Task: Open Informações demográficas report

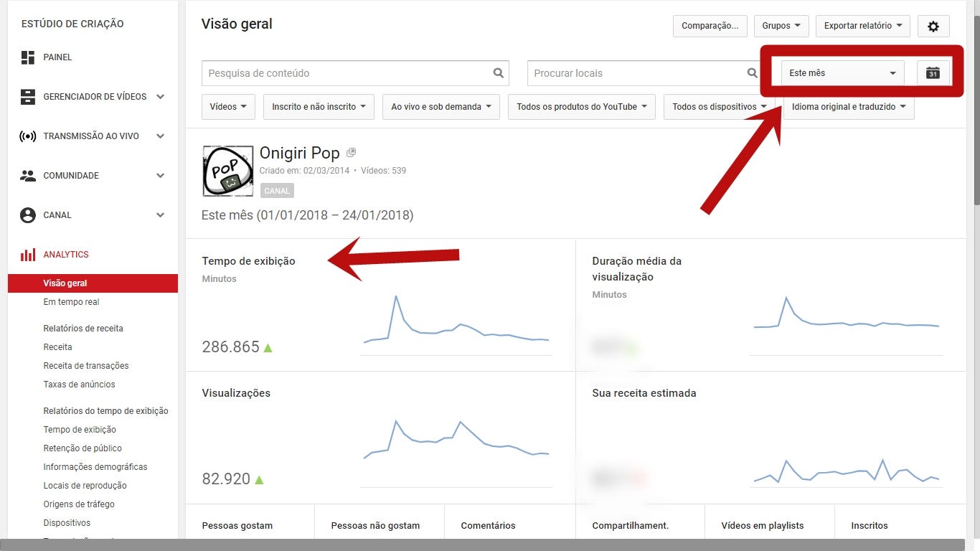Action: click(95, 467)
